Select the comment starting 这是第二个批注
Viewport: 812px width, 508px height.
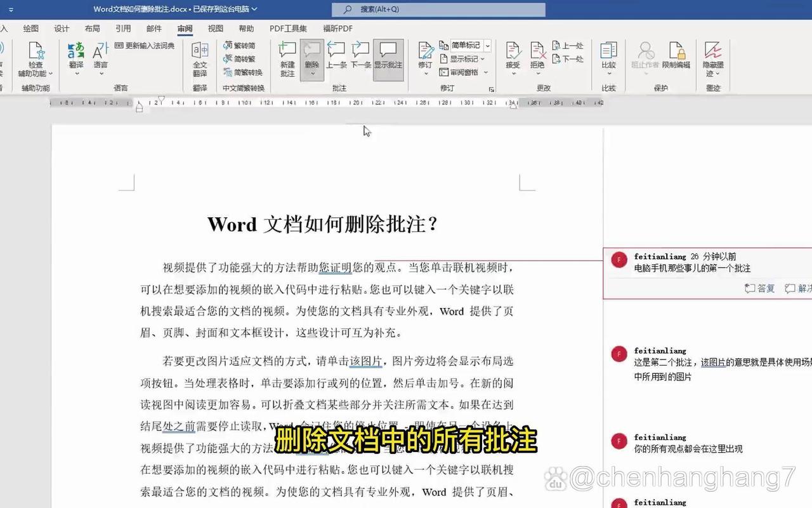point(723,370)
